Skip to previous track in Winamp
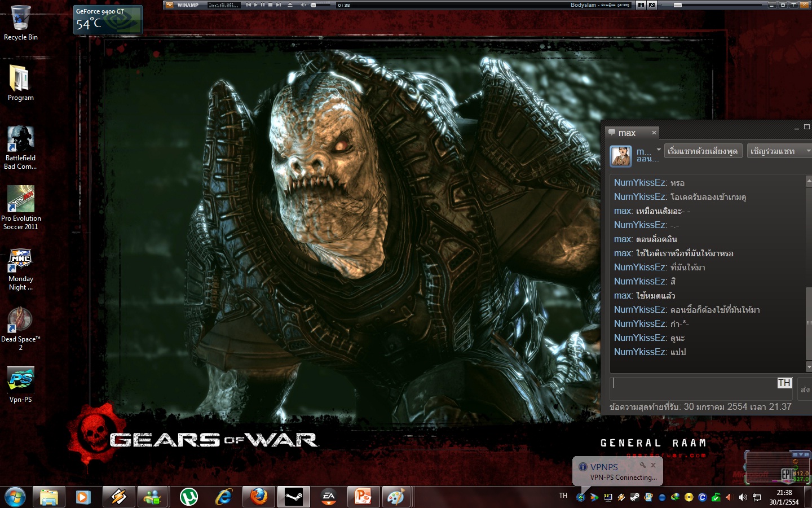This screenshot has width=812, height=508. click(248, 5)
